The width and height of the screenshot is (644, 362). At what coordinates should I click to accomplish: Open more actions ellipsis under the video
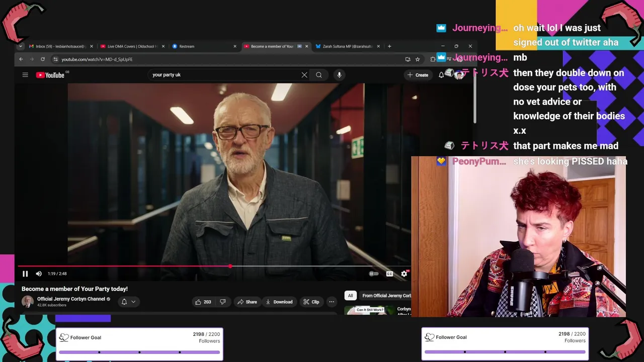pyautogui.click(x=331, y=302)
